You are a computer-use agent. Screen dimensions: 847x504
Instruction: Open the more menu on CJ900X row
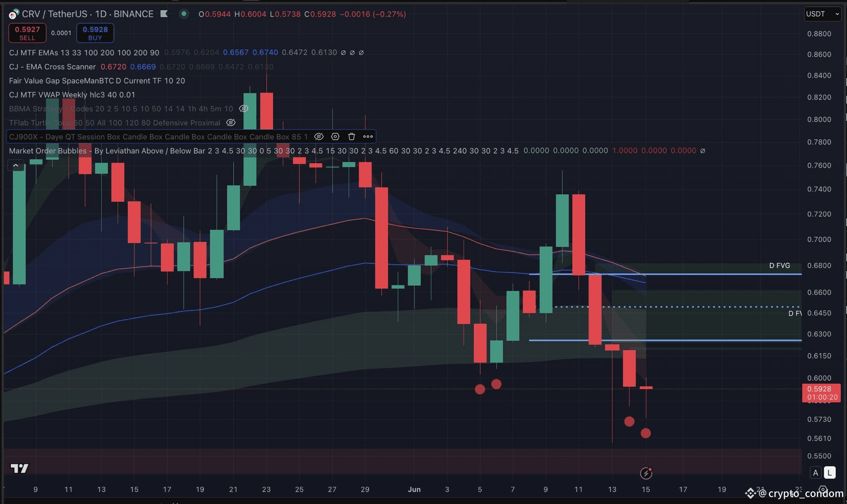(368, 136)
